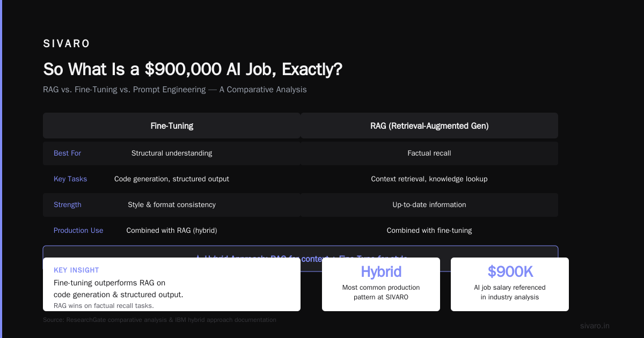Click the 'KEY INSIGHT' card label
The width and height of the screenshot is (644, 338).
pos(76,270)
